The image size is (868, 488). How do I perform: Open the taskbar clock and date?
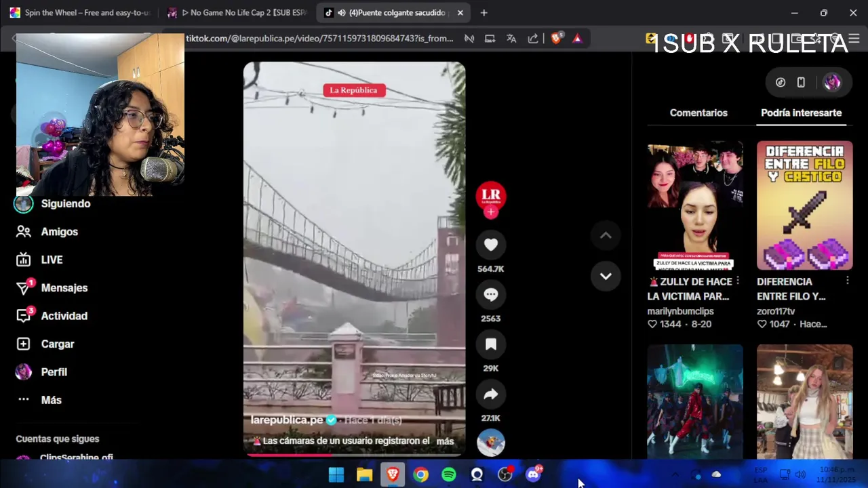coord(836,474)
